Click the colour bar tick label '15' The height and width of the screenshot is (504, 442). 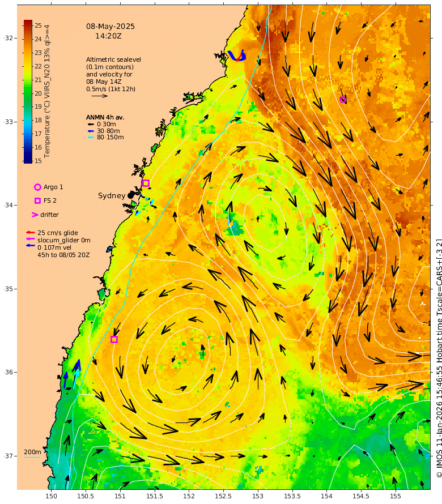tap(38, 161)
